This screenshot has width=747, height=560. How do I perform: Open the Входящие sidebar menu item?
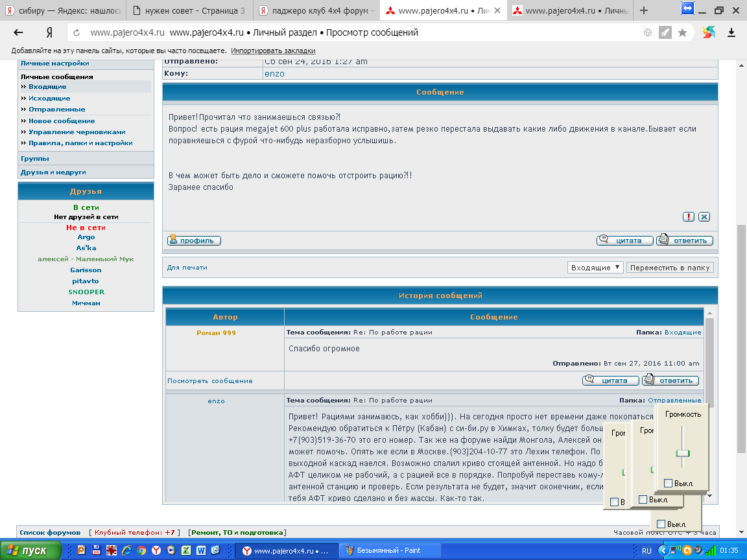[47, 87]
